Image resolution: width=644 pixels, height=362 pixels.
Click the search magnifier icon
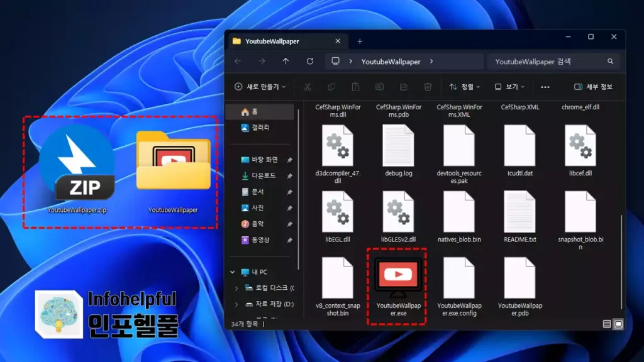tap(610, 62)
